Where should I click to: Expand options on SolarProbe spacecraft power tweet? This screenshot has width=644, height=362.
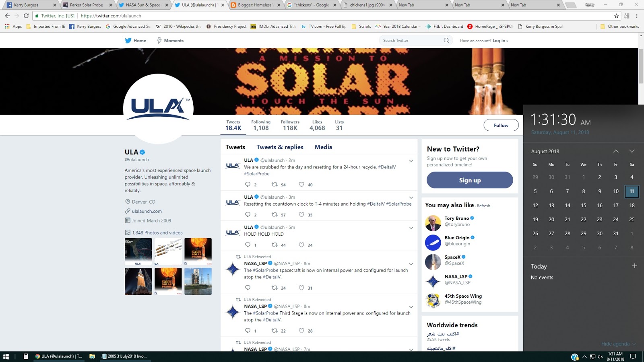(x=411, y=264)
